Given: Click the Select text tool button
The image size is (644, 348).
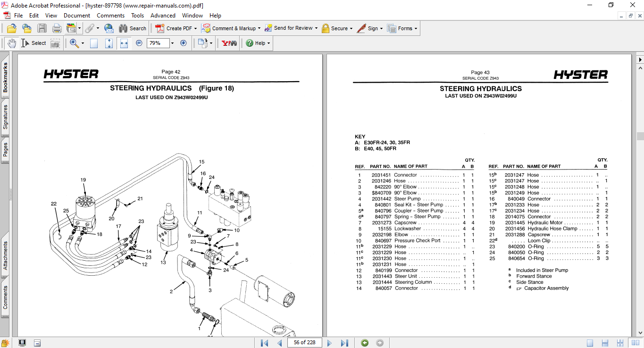Looking at the screenshot, I should tap(33, 43).
